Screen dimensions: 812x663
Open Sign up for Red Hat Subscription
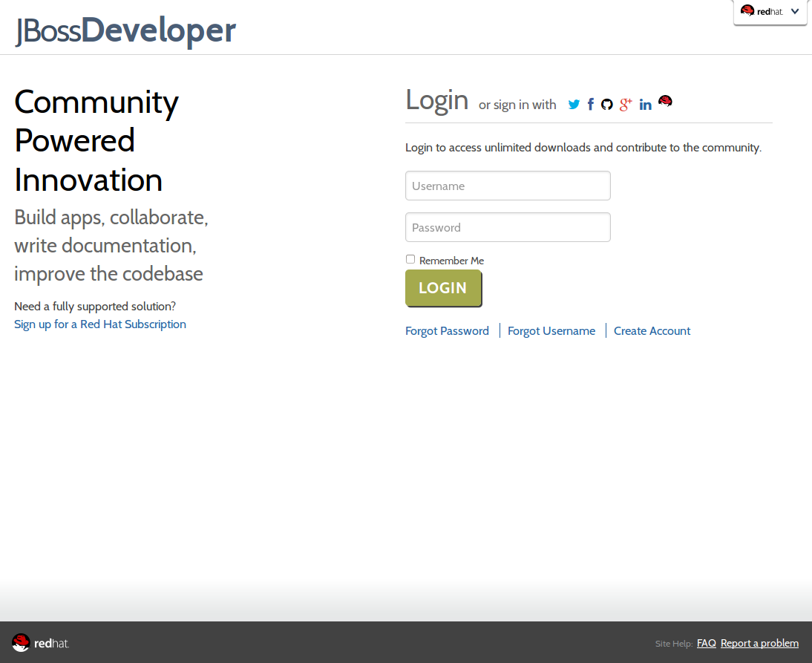click(100, 324)
